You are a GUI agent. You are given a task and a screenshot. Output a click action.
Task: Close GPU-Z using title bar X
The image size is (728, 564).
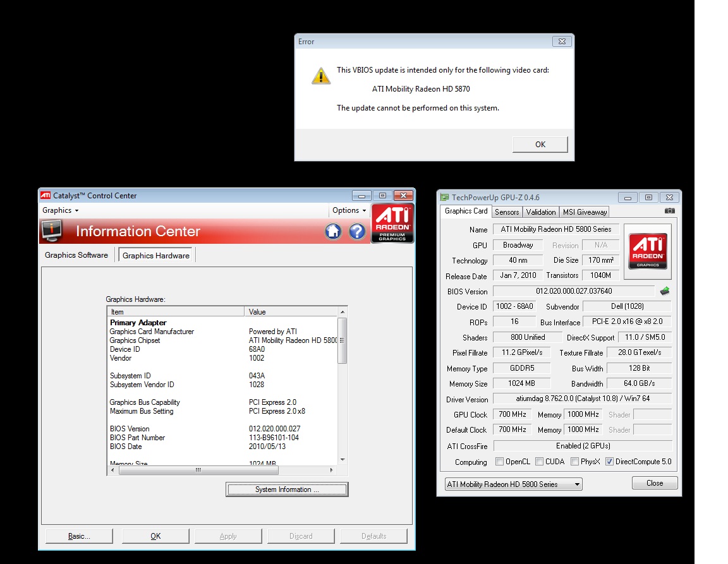[x=669, y=197]
